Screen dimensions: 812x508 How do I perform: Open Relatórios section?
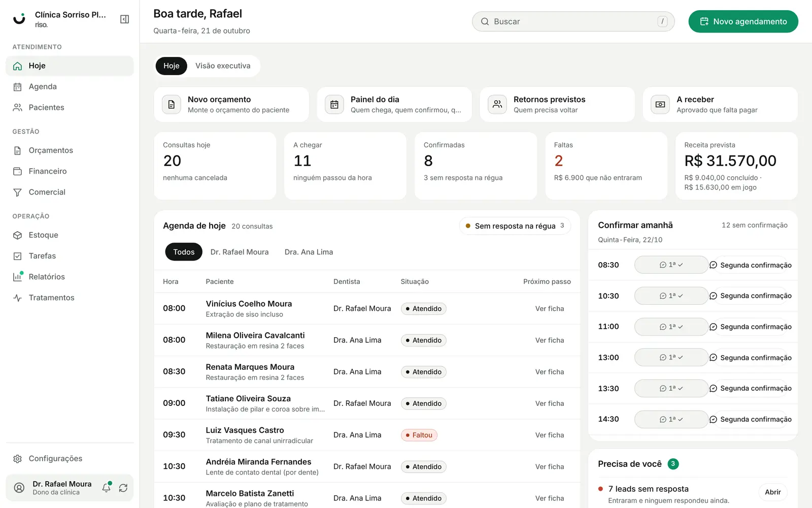coord(70,277)
